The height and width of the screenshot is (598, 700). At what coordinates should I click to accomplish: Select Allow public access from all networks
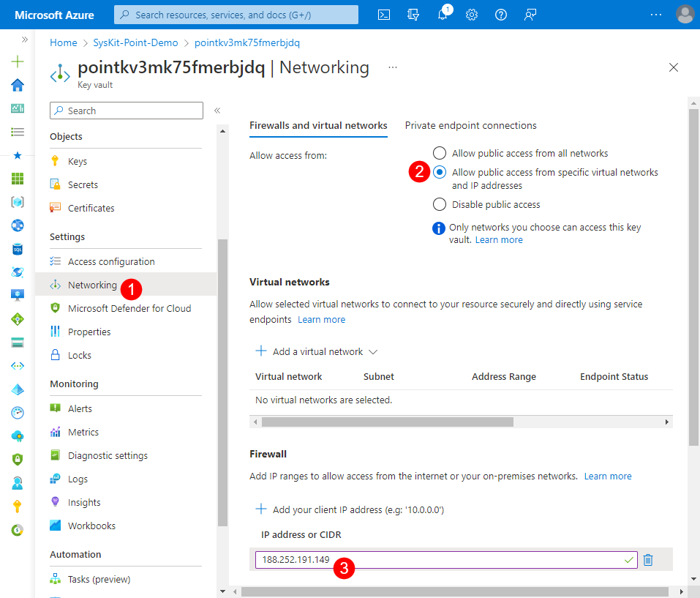[439, 153]
